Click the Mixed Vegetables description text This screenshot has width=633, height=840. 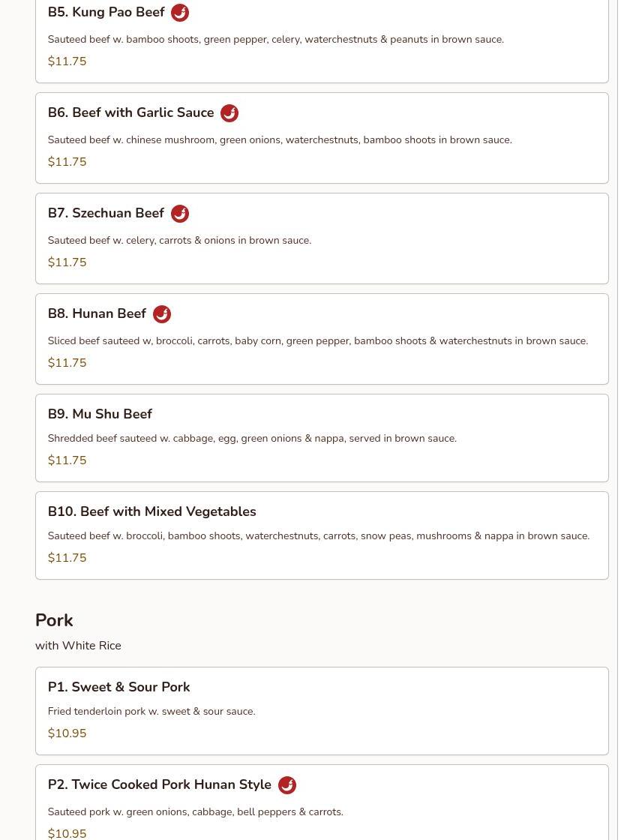(319, 535)
